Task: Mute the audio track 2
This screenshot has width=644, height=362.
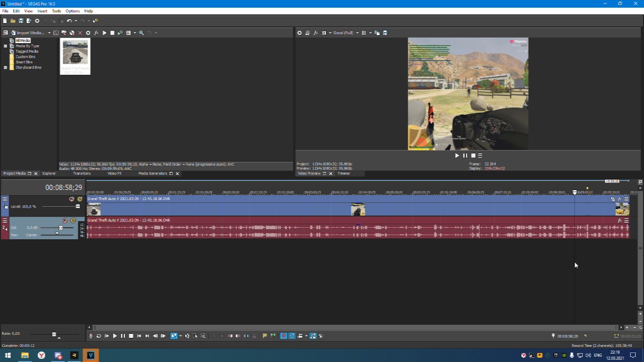Action: pyautogui.click(x=65, y=220)
